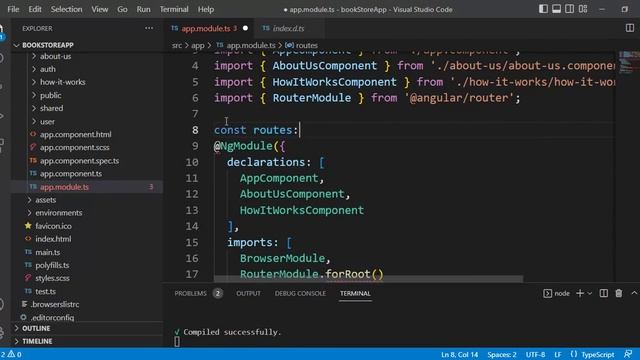Open the Go menu
The image size is (640, 360).
coord(122,9)
